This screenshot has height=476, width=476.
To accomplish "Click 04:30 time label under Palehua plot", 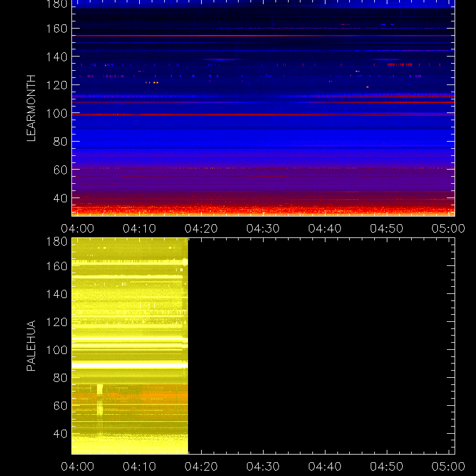I will (263, 466).
